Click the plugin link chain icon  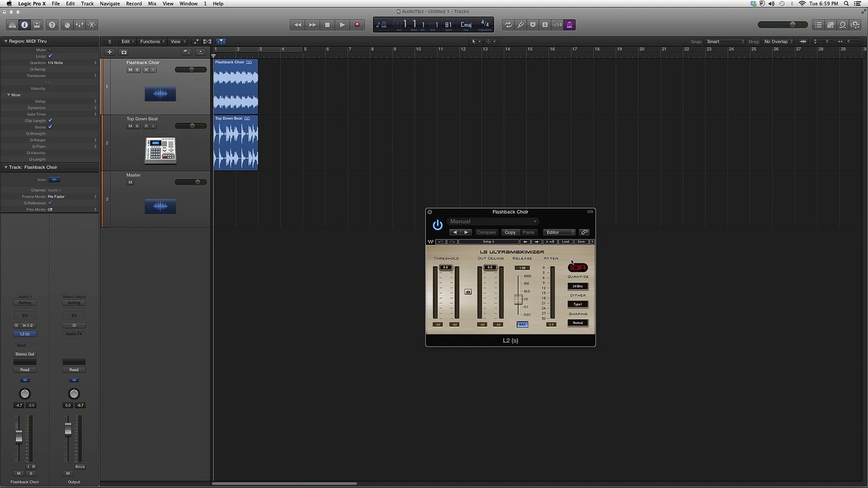585,232
